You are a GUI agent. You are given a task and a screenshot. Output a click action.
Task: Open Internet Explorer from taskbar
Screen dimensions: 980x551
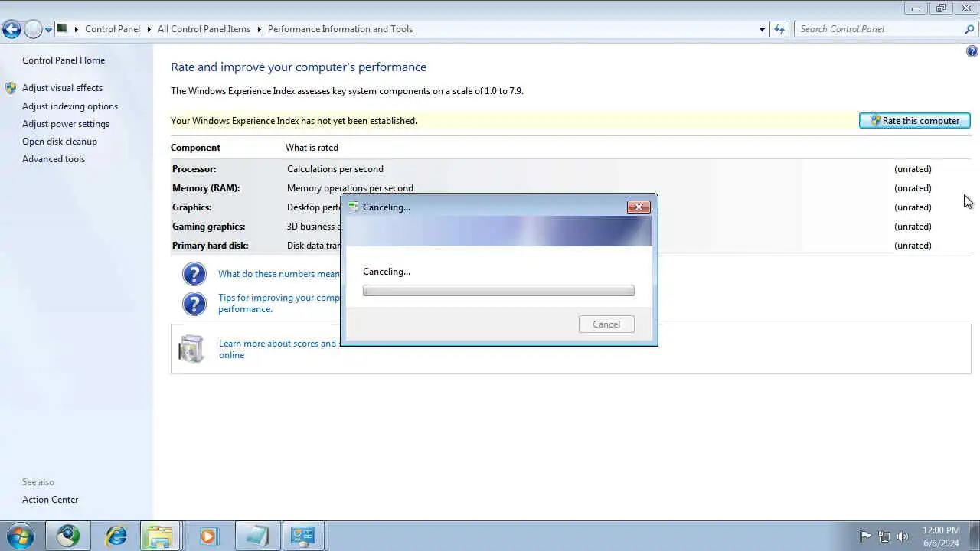116,536
